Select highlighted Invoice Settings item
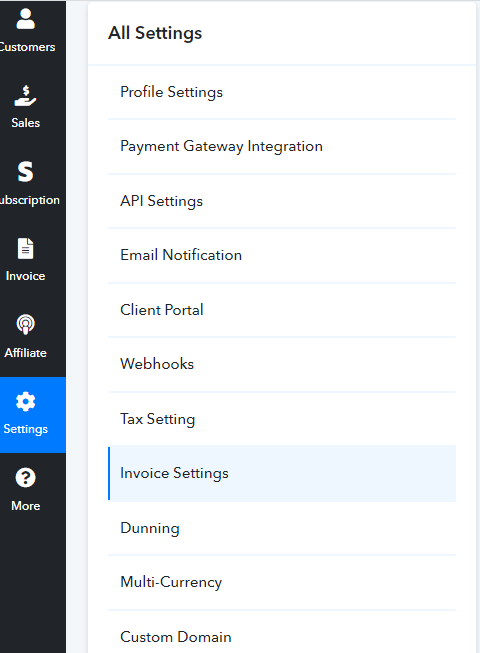Screen dimensions: 480x653 [x=282, y=474]
